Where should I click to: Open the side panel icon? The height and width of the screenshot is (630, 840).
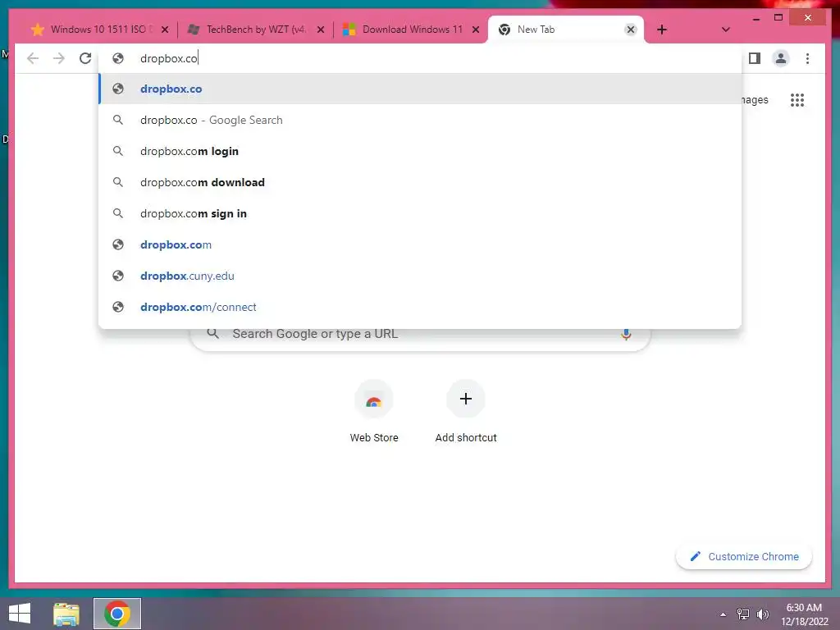pos(755,58)
